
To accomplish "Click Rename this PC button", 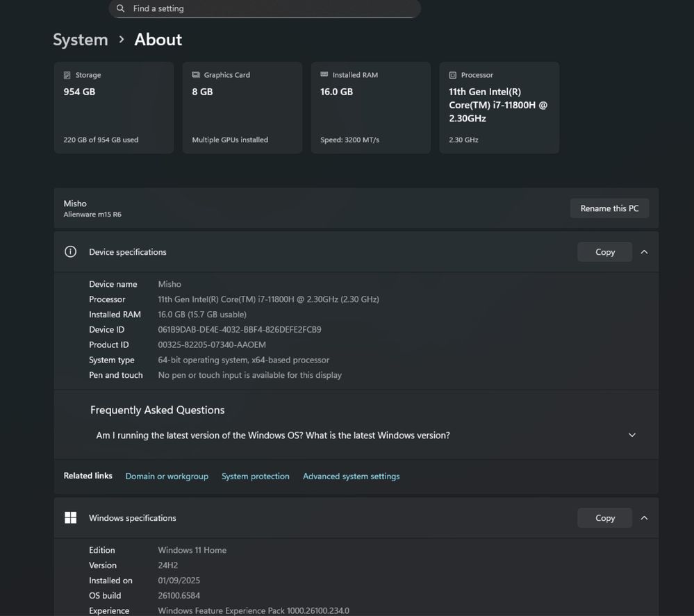I will (x=609, y=208).
